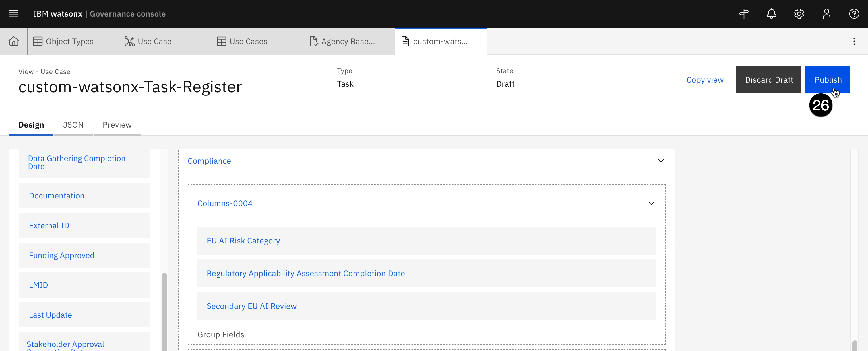Screen dimensions: 868x351
Task: Switch to the Use Case tab
Action: click(165, 41)
